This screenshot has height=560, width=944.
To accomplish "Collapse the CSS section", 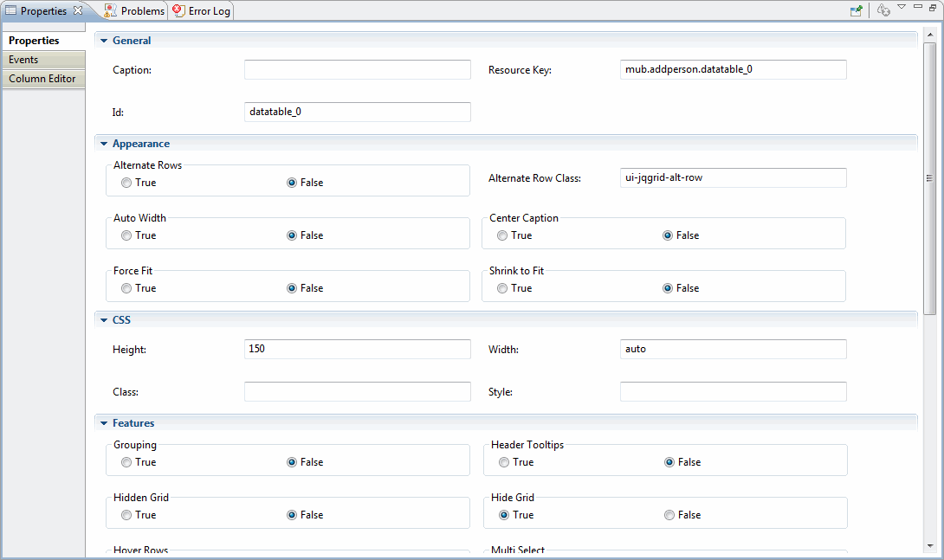I will [x=104, y=320].
